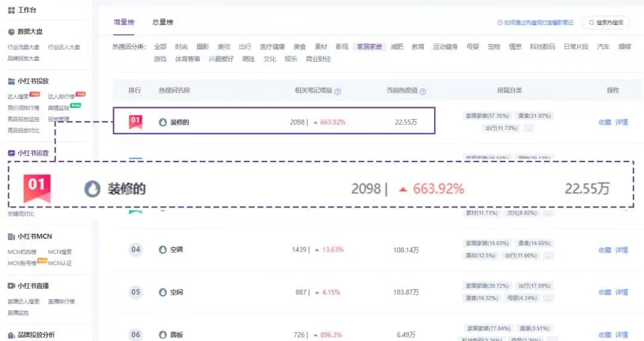Image resolution: width=644 pixels, height=341 pixels.
Task: Click the flame icon beside 空调
Action: coord(163,250)
